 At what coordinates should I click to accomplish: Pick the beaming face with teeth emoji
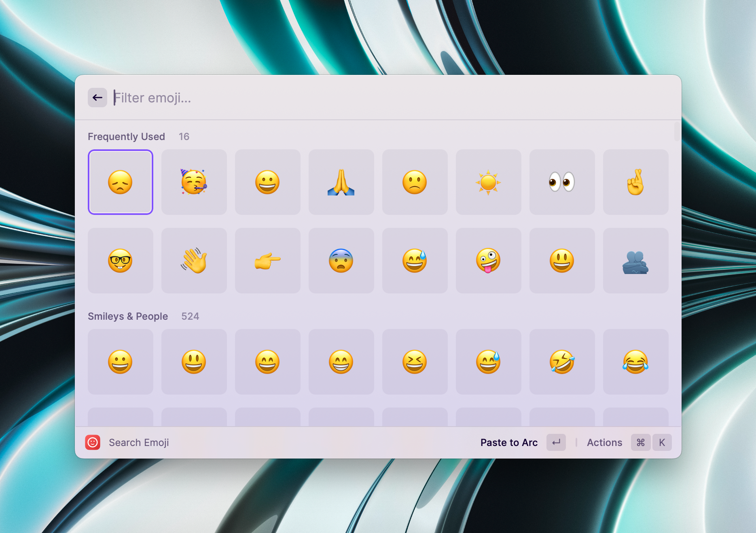(x=341, y=362)
